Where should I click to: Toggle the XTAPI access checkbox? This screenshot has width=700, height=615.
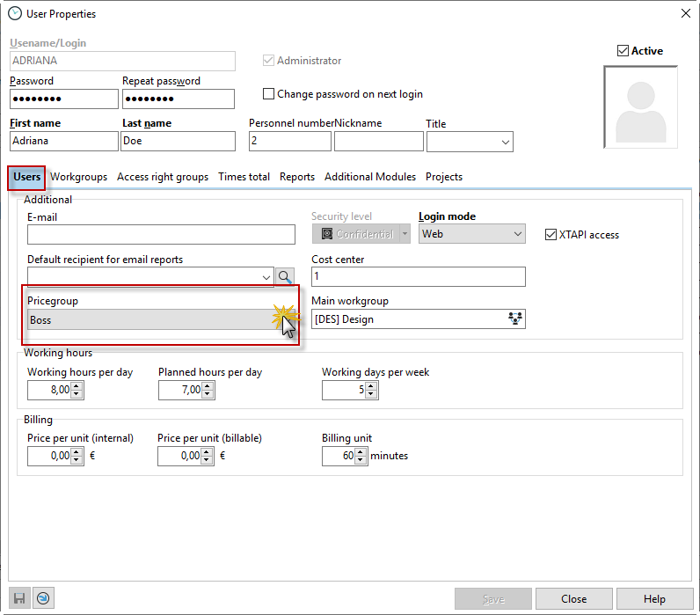551,234
